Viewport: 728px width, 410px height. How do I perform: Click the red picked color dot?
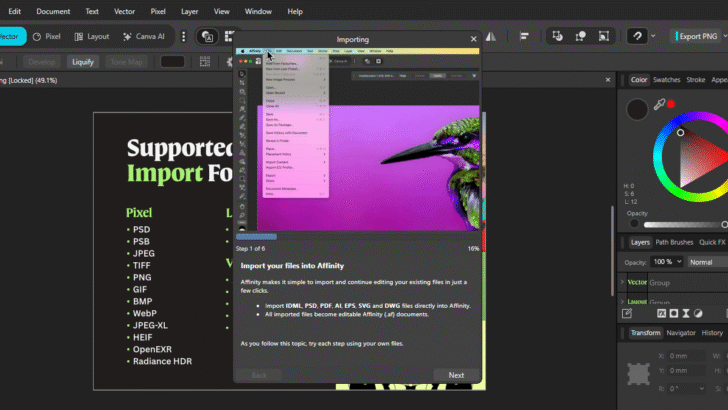click(x=671, y=104)
